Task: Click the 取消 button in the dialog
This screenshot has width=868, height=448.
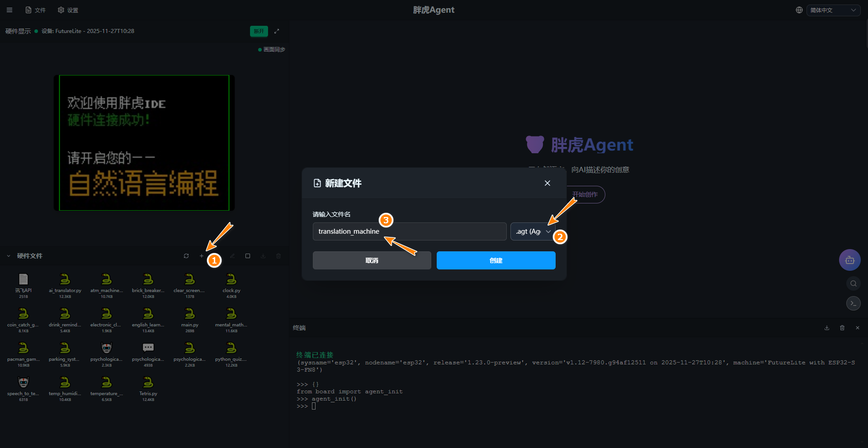Action: point(372,260)
